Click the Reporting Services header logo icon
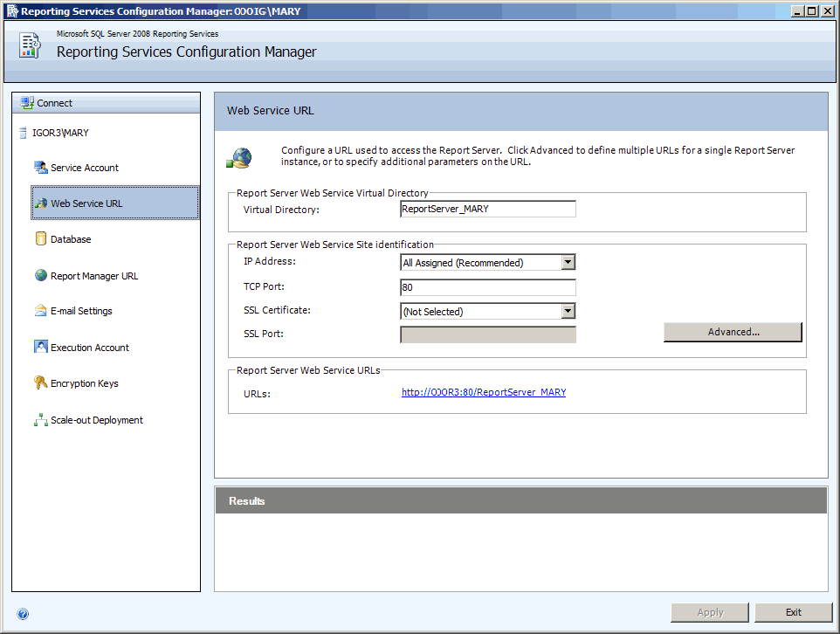This screenshot has width=840, height=634. 30,45
